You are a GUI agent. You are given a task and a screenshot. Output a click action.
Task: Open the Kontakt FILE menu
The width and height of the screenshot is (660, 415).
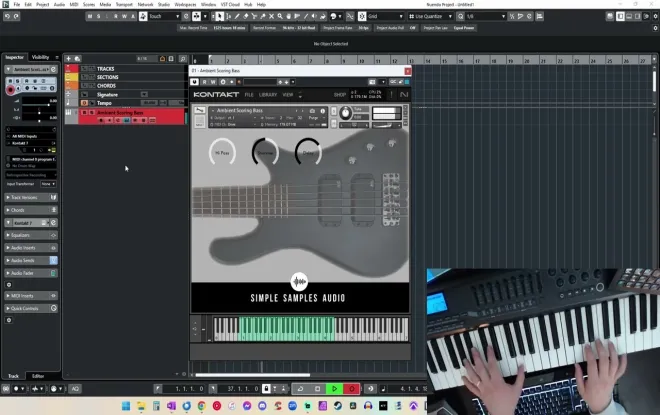click(249, 95)
